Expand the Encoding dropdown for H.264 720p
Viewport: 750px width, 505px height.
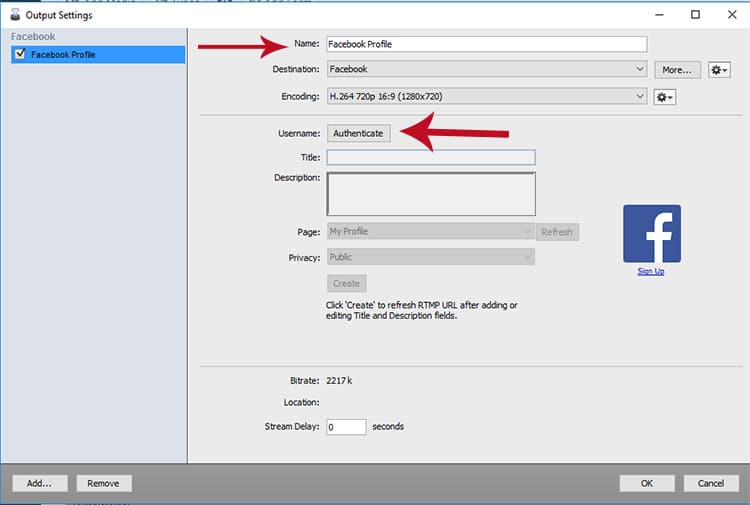pyautogui.click(x=487, y=96)
